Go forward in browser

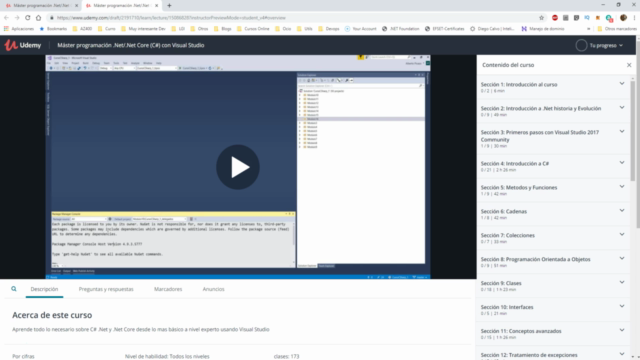[x=17, y=18]
